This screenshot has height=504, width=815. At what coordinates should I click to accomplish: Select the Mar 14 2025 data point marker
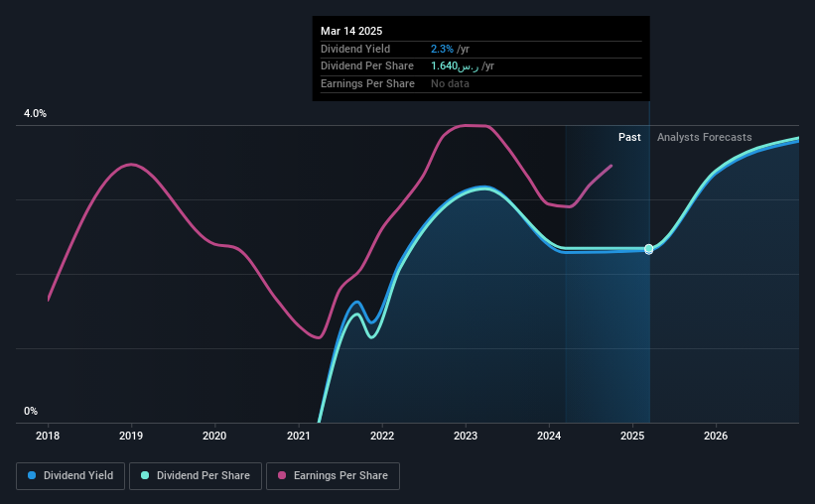(x=648, y=249)
